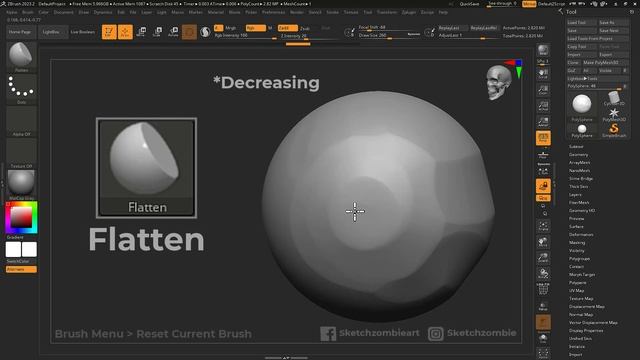The height and width of the screenshot is (360, 640).
Task: Select the Move gizmo mode icon
Action: coord(141,32)
